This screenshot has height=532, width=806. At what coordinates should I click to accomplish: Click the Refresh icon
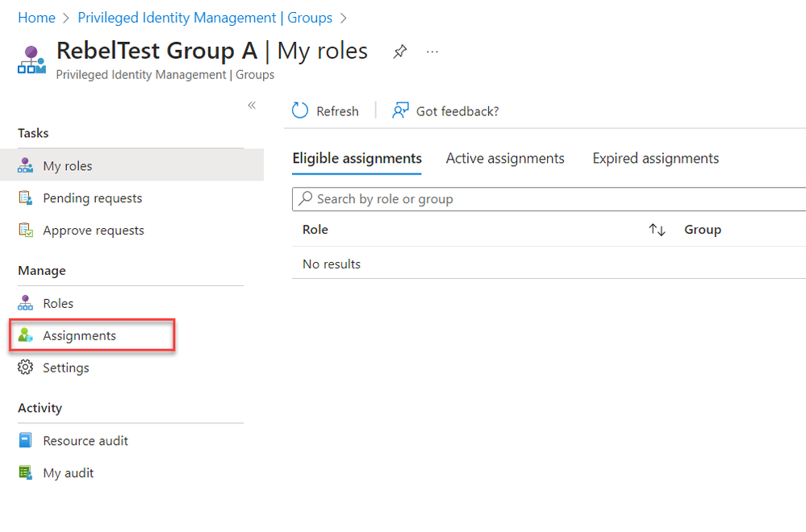point(300,111)
